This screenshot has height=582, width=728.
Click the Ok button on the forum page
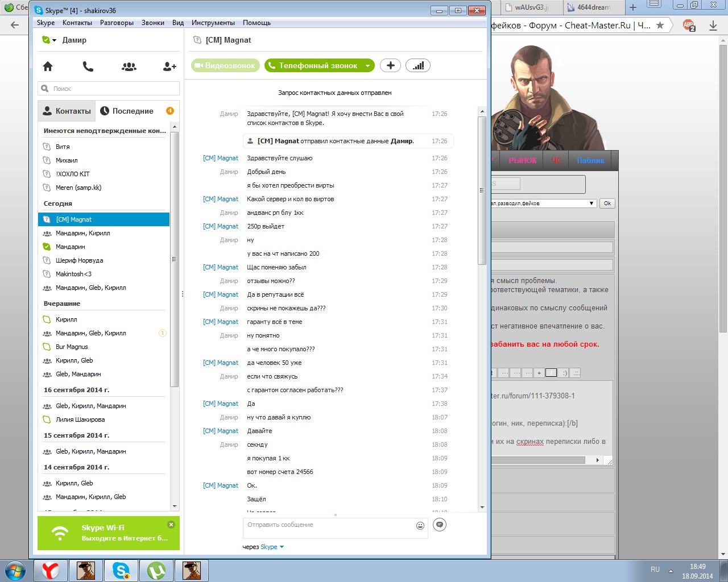[x=607, y=203]
